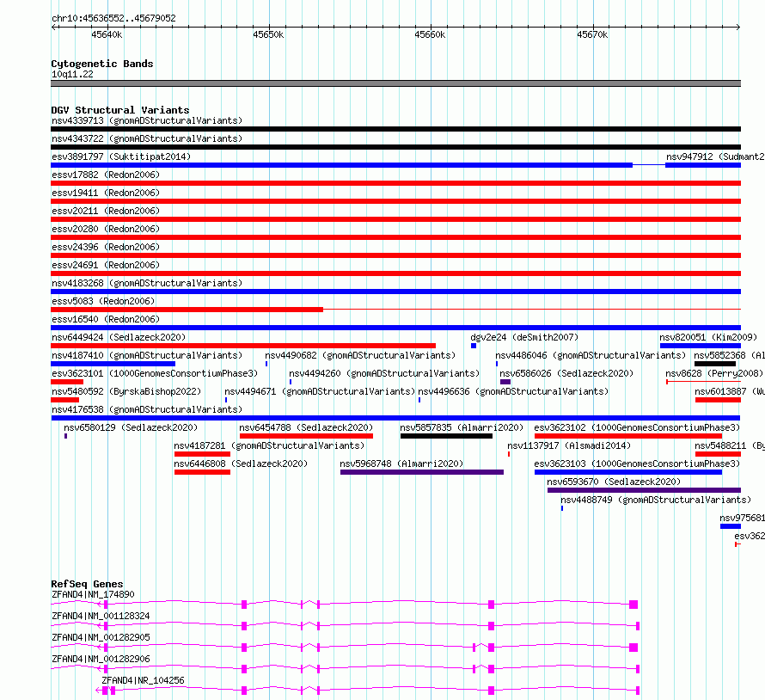Select the black nsv5857835 variant bar
Viewport: 765px width, 700px height.
click(446, 436)
